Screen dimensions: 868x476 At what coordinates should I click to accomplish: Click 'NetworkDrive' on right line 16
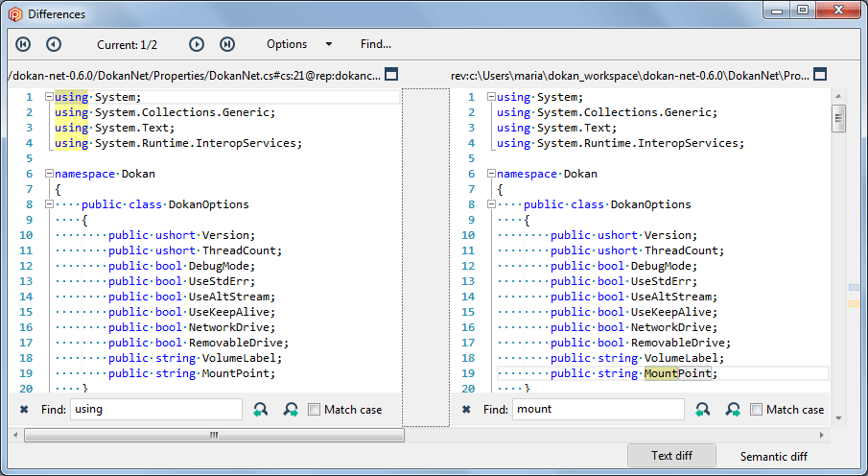(x=671, y=327)
